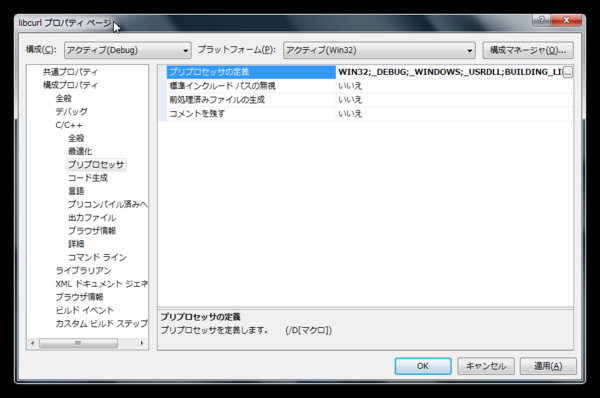Select the プリコンパイル済みヘッダー tree item

pyautogui.click(x=108, y=204)
